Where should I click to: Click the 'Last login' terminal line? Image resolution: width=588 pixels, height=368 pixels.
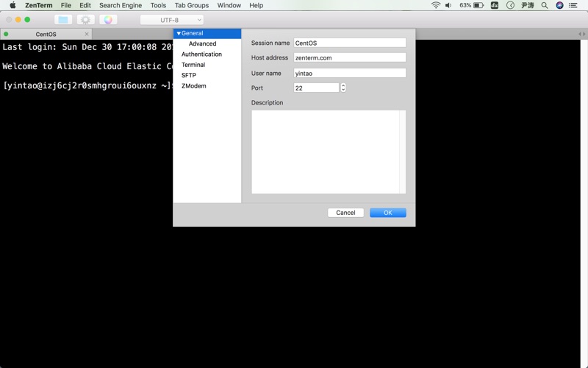(87, 47)
